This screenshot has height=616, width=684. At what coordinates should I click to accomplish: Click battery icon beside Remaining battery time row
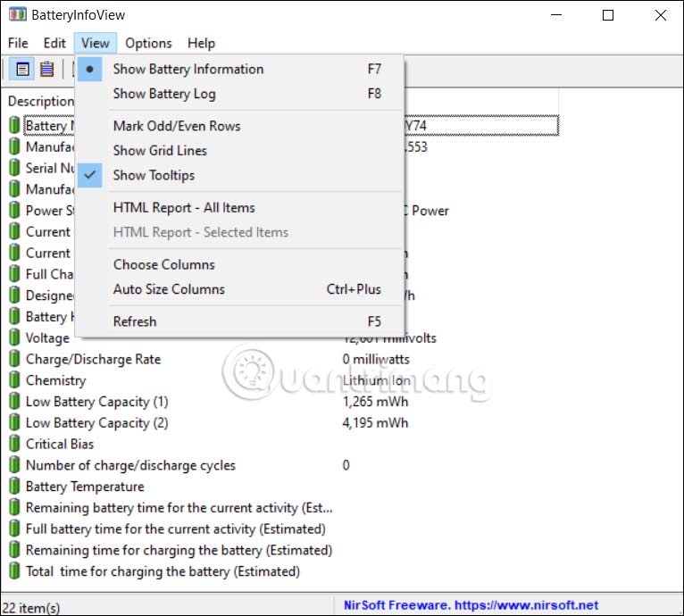click(x=14, y=507)
